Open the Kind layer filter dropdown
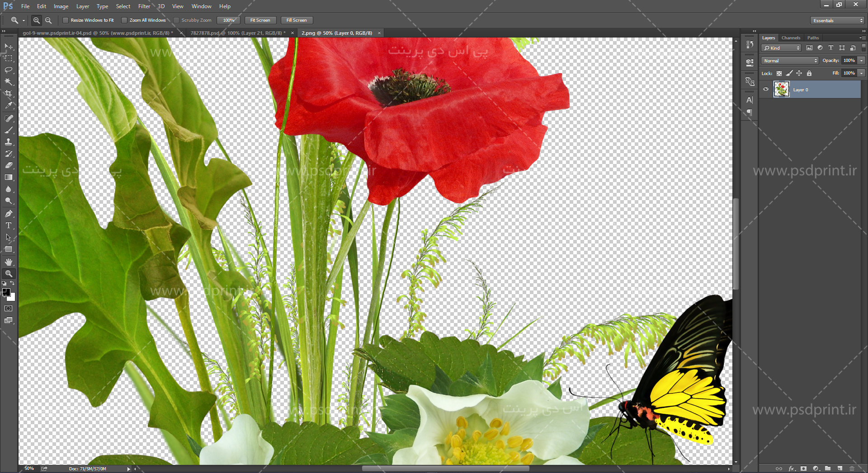Viewport: 868px width, 473px height. coord(781,48)
